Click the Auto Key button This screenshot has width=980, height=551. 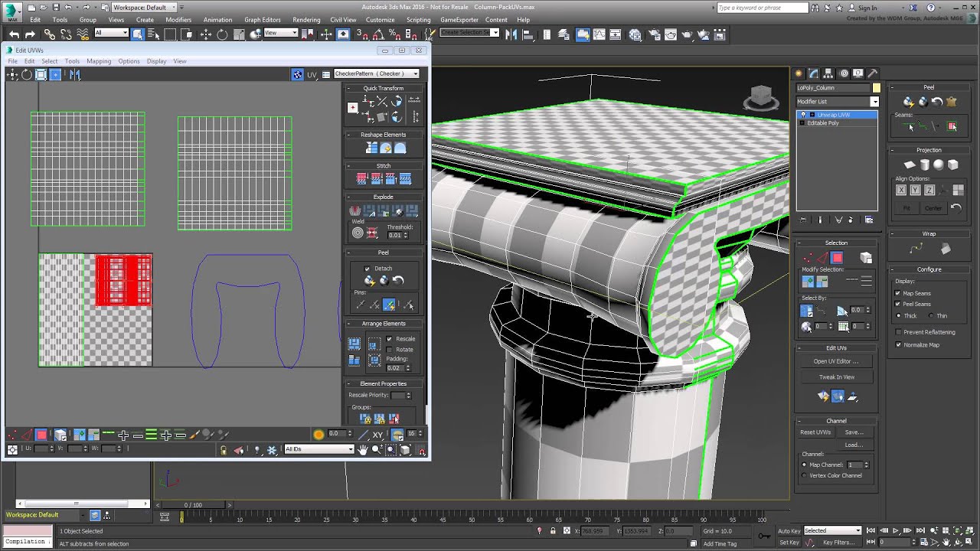(x=789, y=530)
